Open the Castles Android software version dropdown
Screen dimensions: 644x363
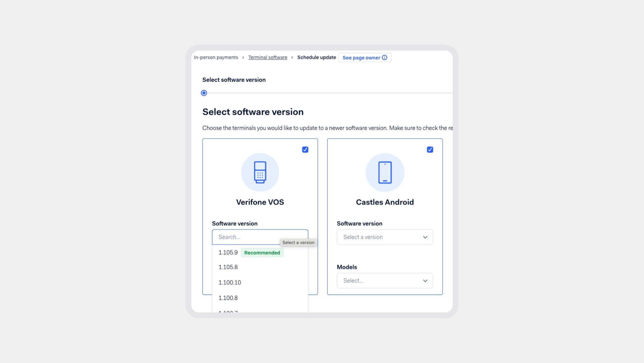[x=385, y=237]
